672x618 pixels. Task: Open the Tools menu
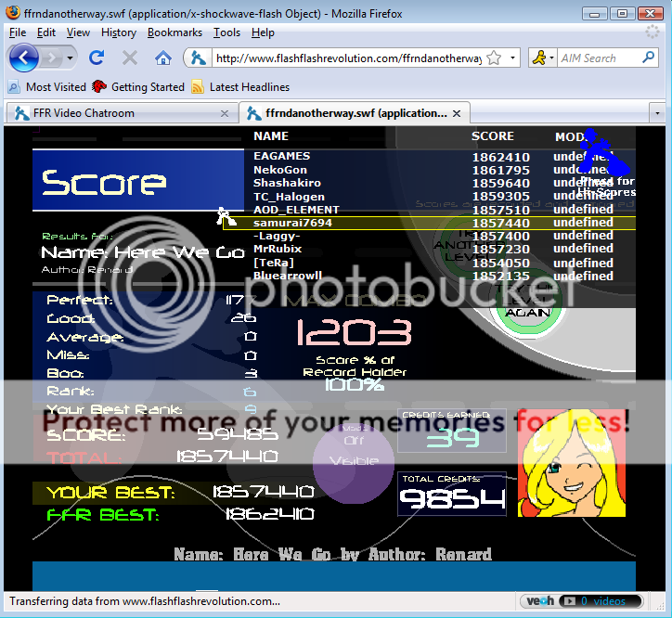226,32
